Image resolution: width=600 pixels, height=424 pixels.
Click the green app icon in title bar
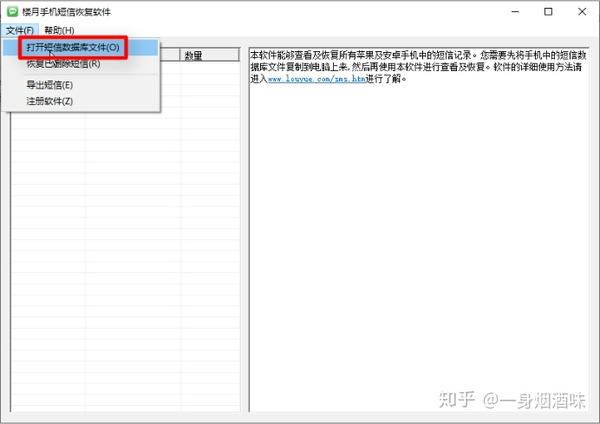pyautogui.click(x=12, y=11)
